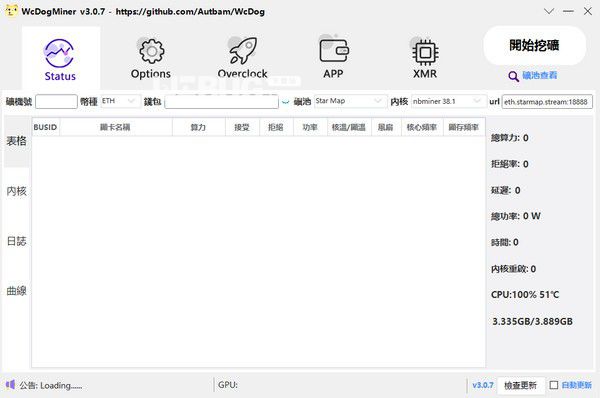Image resolution: width=600 pixels, height=398 pixels.
Task: Click the announcement speaker icon
Action: click(11, 385)
